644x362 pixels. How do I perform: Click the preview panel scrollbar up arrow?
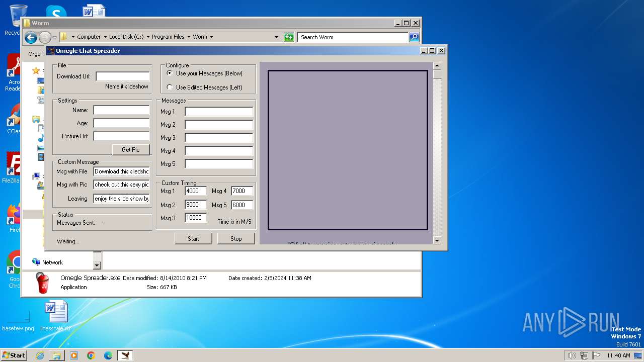437,66
